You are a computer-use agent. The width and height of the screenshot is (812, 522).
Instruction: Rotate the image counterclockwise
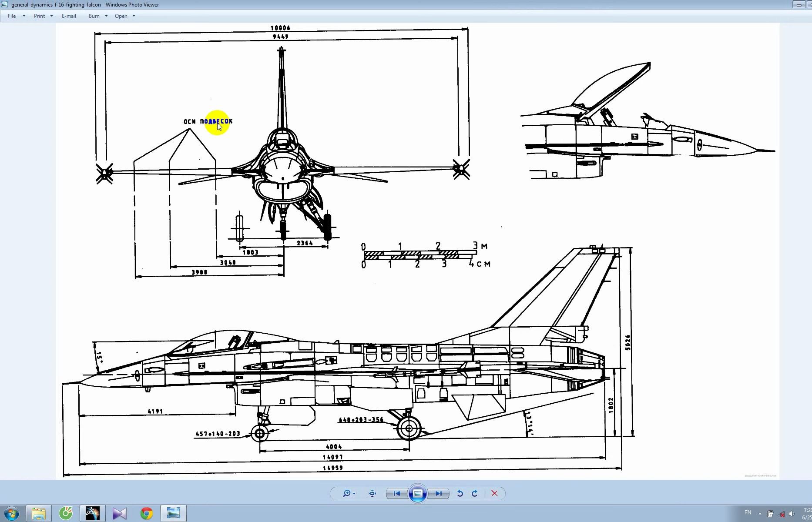[460, 493]
